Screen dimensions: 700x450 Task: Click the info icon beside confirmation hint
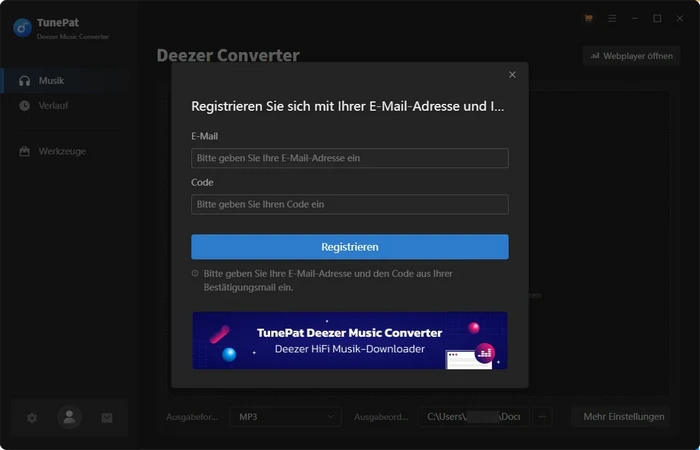195,273
